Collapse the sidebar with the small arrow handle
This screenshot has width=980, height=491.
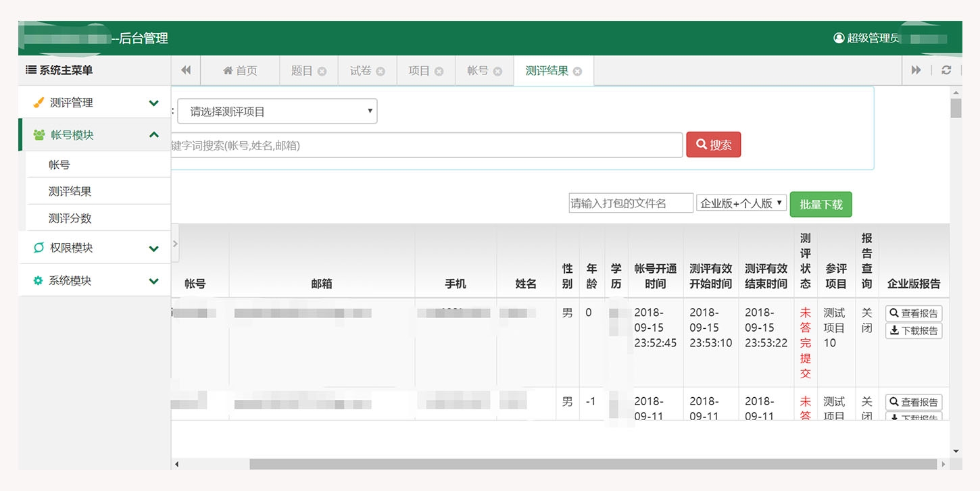coord(175,243)
